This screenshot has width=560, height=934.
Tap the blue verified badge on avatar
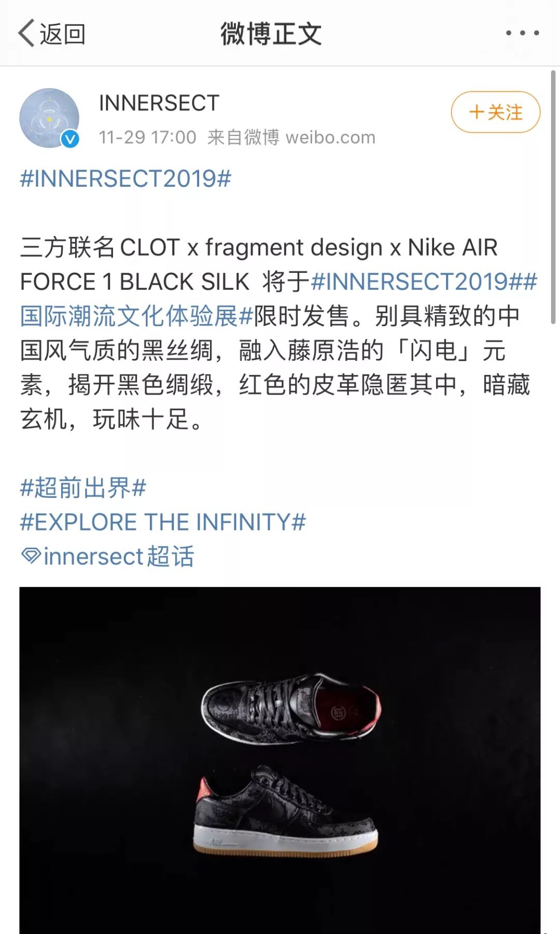[70, 139]
